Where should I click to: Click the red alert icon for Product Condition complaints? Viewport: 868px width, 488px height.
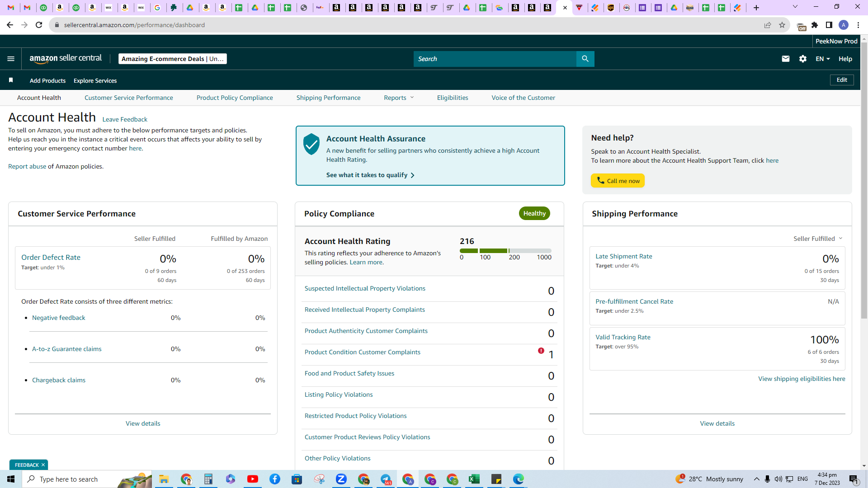pos(541,351)
